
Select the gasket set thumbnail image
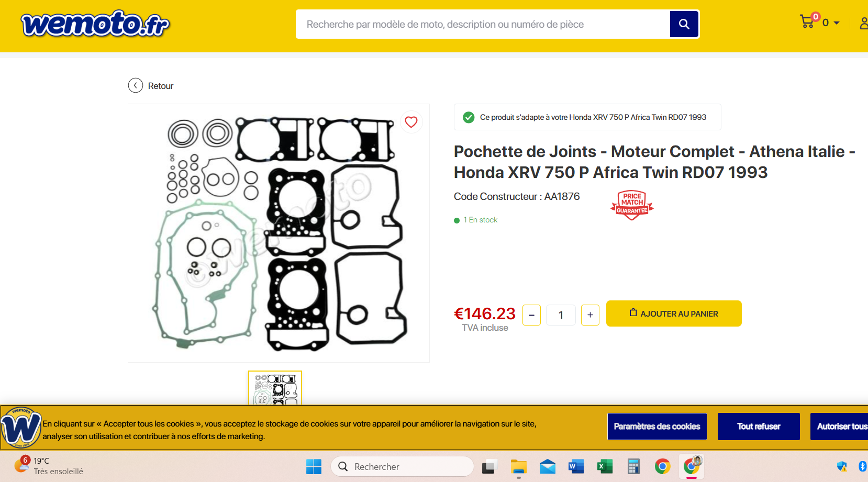coord(275,388)
